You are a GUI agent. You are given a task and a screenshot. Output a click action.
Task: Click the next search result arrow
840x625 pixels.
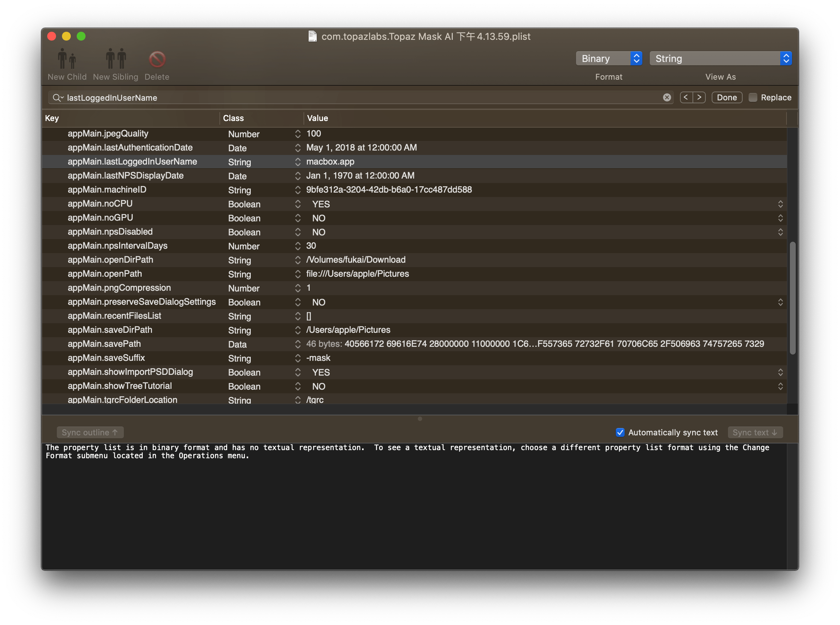click(x=699, y=97)
